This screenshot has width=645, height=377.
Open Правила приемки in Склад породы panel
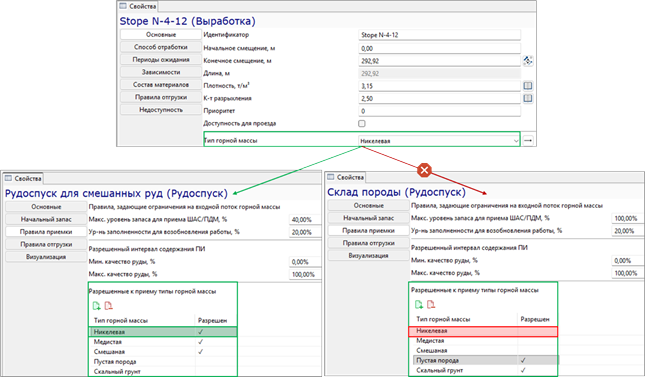(369, 230)
